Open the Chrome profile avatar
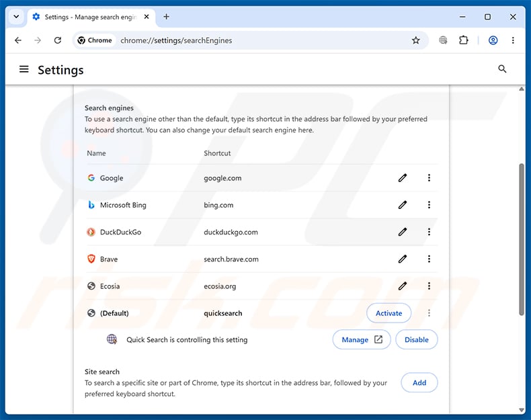Image resolution: width=531 pixels, height=420 pixels. 493,40
